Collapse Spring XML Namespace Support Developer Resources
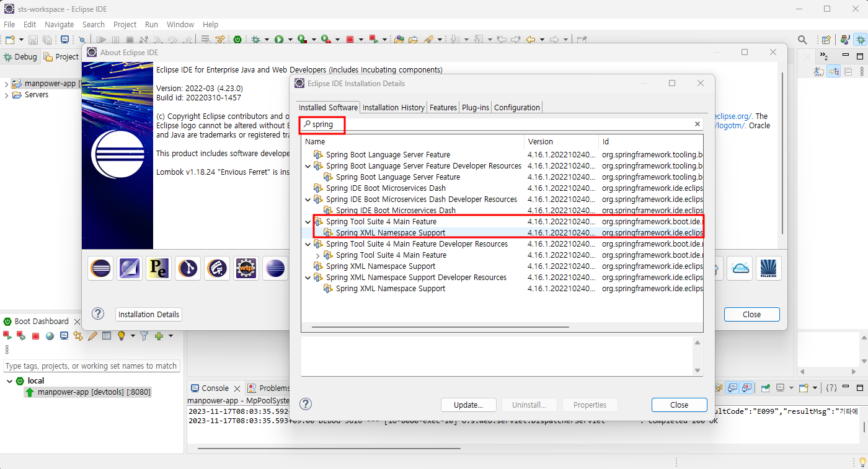 tap(308, 278)
